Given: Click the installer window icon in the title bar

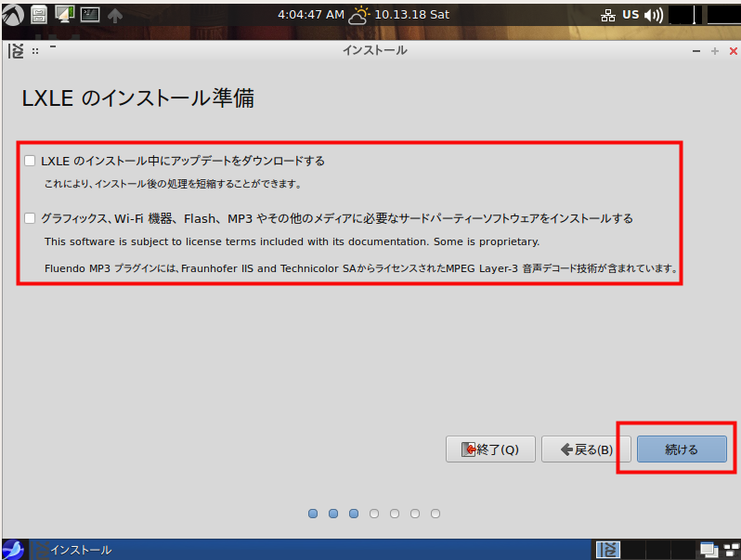Looking at the screenshot, I should pos(16,50).
